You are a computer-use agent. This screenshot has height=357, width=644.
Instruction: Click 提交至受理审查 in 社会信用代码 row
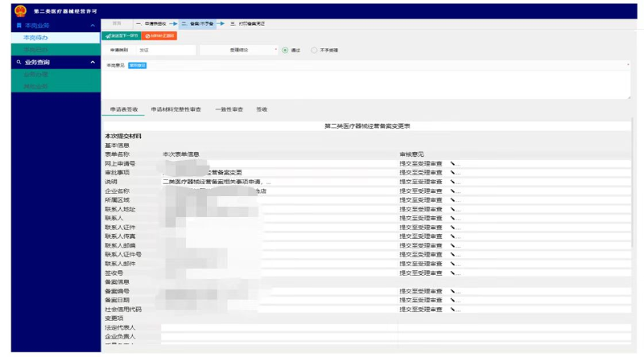tap(420, 309)
